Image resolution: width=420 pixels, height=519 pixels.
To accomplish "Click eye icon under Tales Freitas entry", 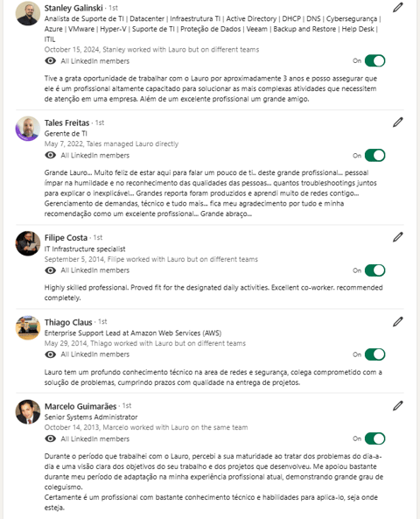I will pyautogui.click(x=50, y=155).
